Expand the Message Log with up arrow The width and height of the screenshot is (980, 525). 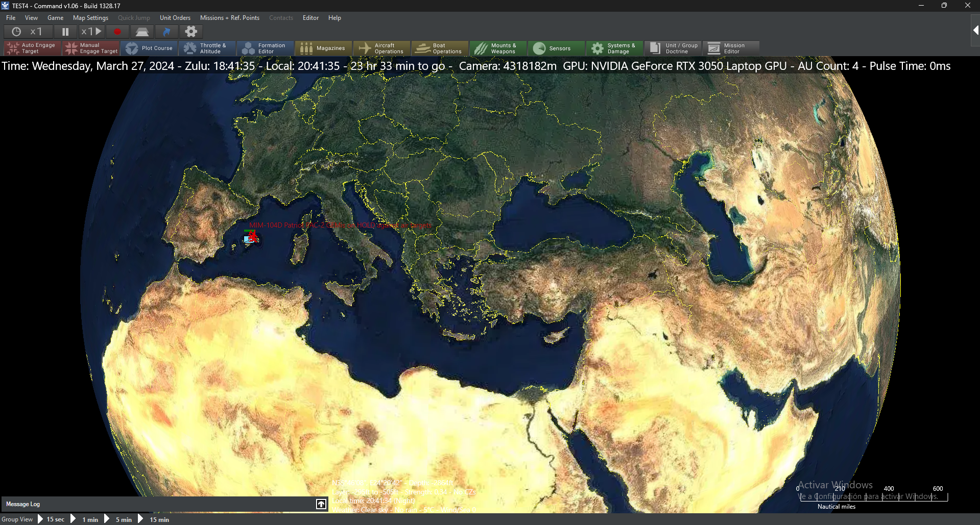pyautogui.click(x=321, y=504)
